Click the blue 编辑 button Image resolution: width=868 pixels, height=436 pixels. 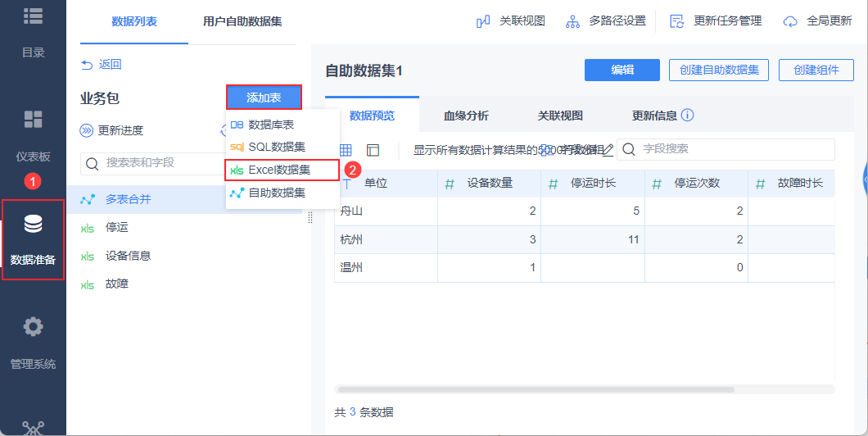pyautogui.click(x=622, y=70)
